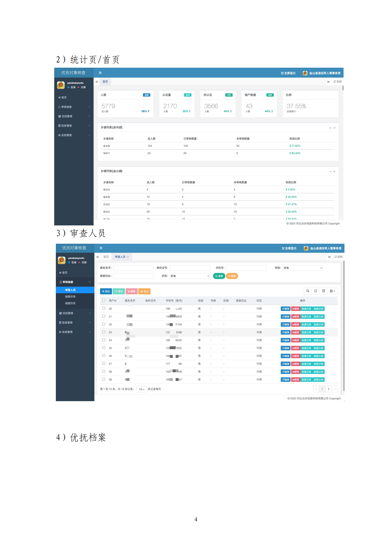Open the columns grid dropdown in table toolbar
This screenshot has width=392, height=555.
332,291
